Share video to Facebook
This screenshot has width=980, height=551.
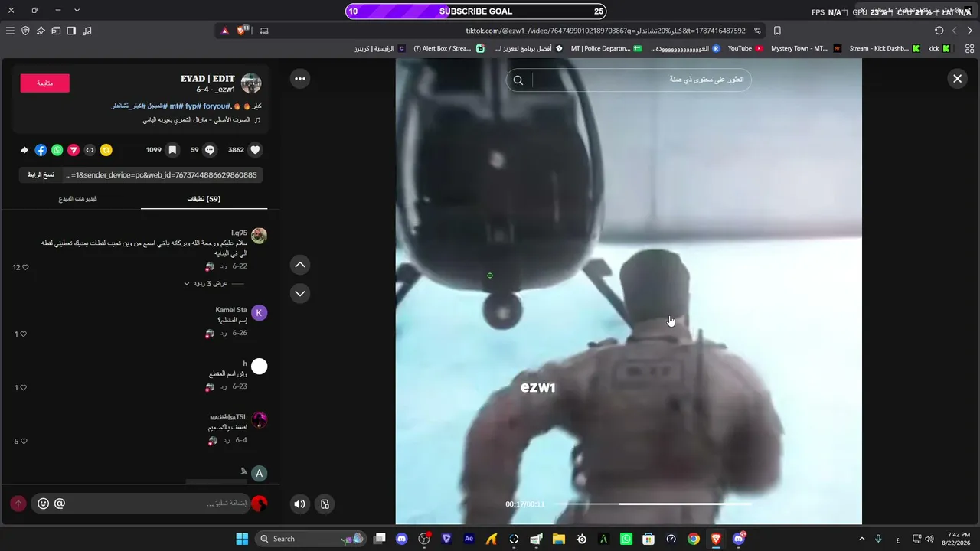click(41, 150)
